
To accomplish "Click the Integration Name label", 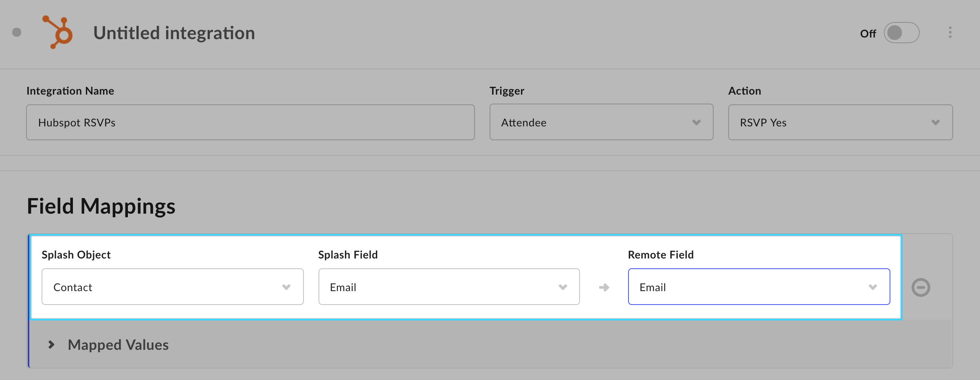I will point(70,91).
